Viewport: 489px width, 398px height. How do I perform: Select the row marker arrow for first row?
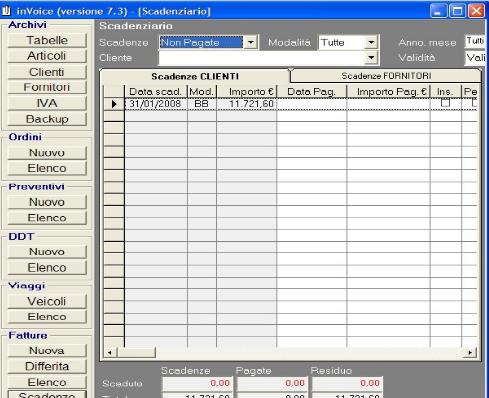(114, 104)
